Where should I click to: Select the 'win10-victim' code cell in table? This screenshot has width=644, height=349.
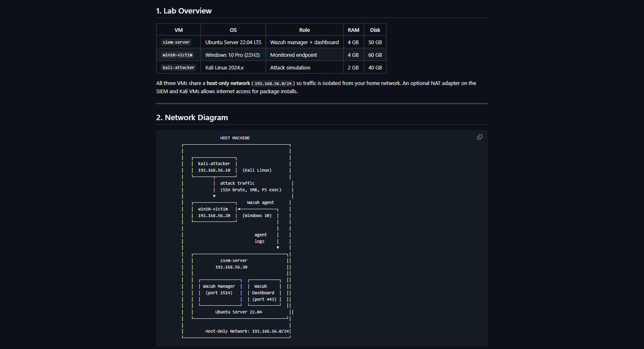coord(178,55)
